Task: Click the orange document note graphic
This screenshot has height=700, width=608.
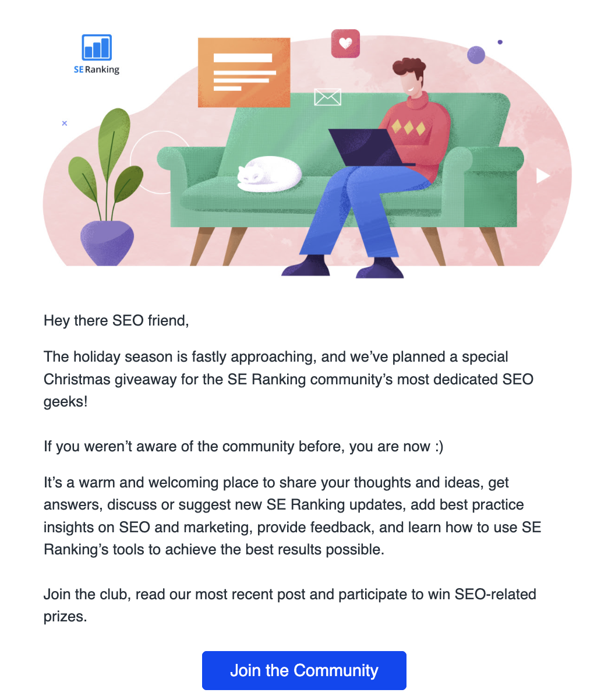Action: tap(244, 73)
